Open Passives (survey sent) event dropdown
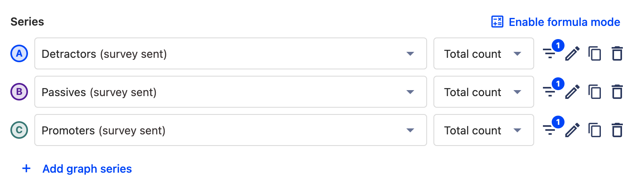 (x=231, y=92)
